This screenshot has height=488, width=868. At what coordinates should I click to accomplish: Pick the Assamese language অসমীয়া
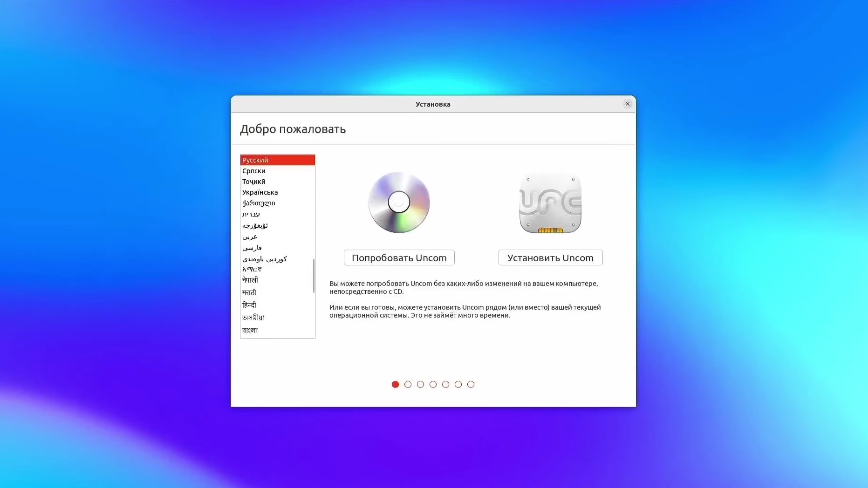tap(278, 318)
